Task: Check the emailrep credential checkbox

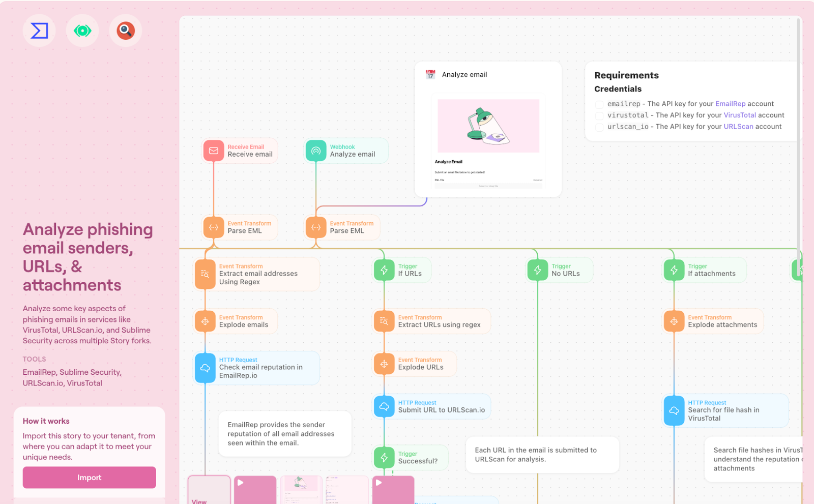Action: pyautogui.click(x=599, y=104)
